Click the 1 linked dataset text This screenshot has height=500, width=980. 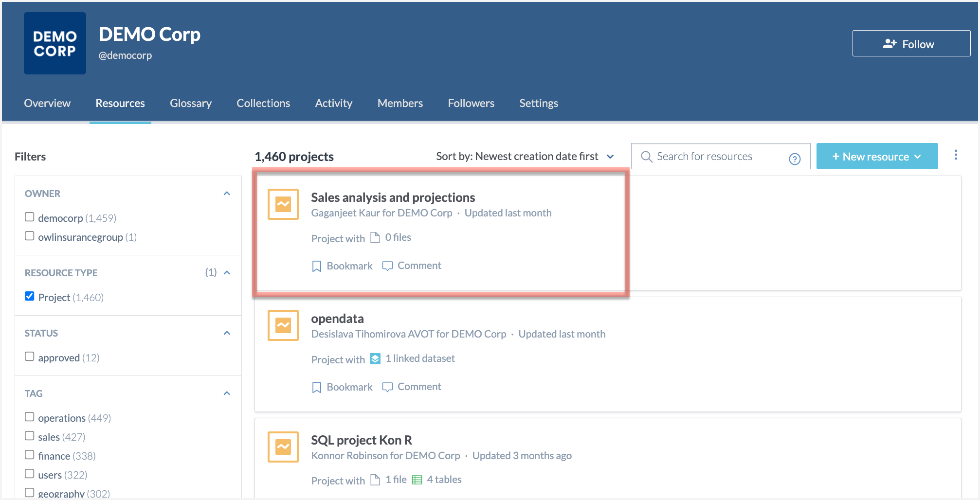point(420,358)
